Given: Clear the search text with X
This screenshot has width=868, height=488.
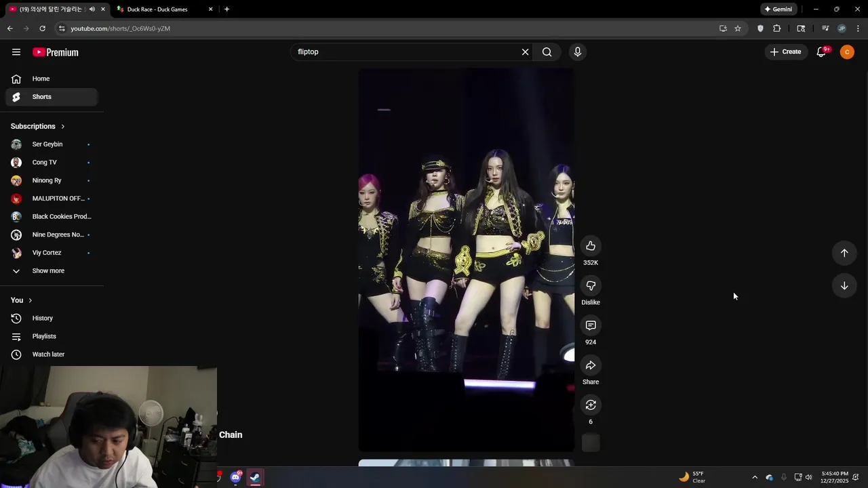Looking at the screenshot, I should tap(525, 52).
